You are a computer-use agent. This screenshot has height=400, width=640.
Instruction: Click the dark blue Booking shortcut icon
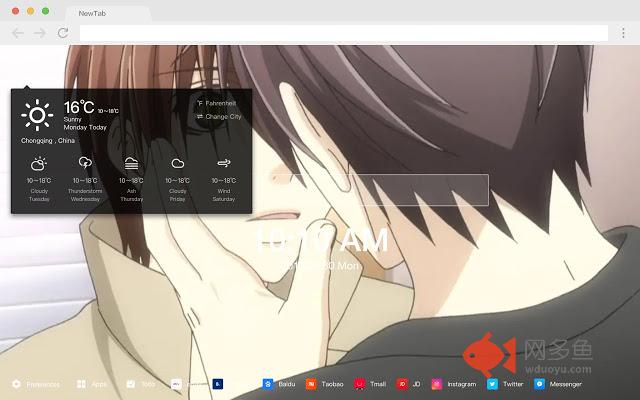click(x=218, y=384)
